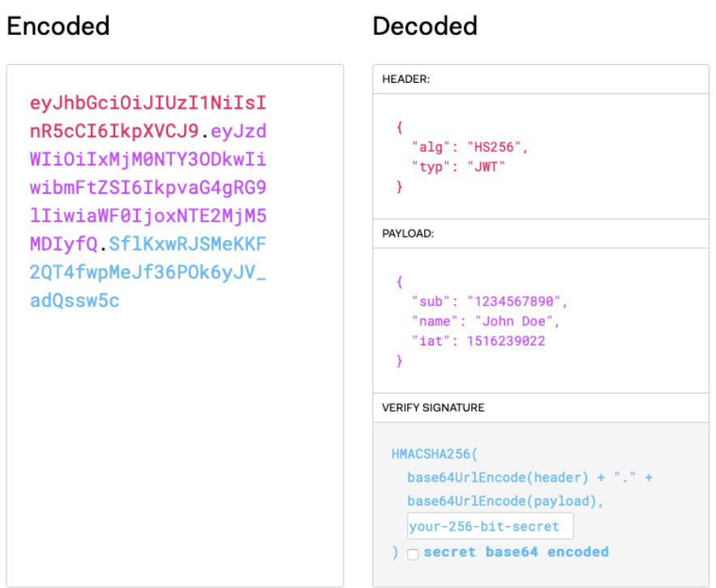
Task: Click the "secret base64 encoded" label text
Action: [x=516, y=552]
